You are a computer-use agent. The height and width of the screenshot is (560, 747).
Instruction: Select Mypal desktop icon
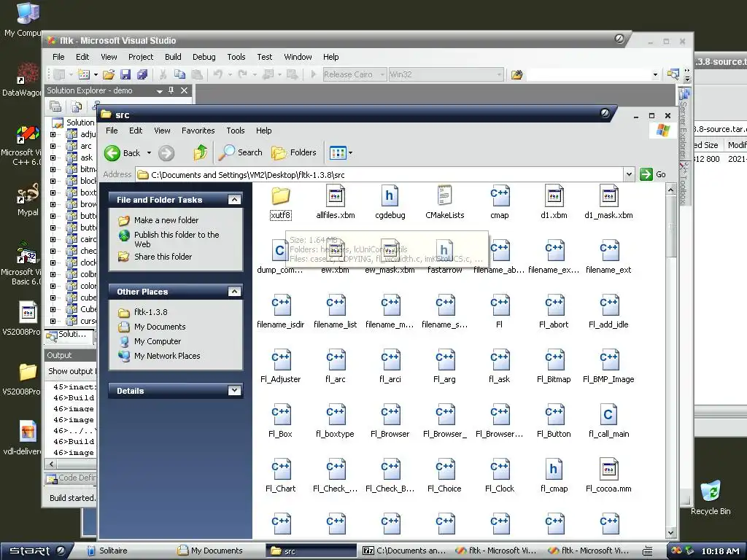click(28, 199)
